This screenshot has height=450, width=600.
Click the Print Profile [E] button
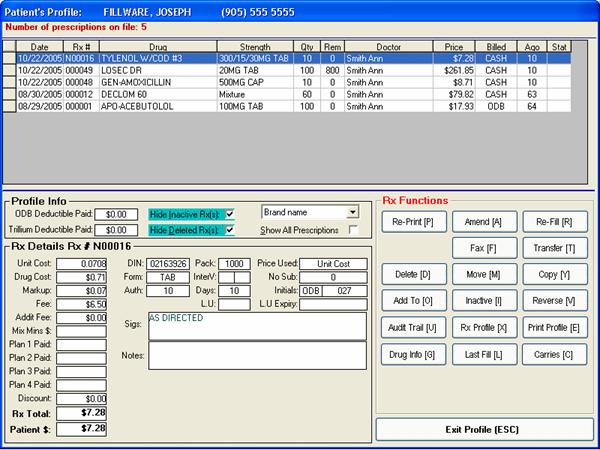pos(555,328)
